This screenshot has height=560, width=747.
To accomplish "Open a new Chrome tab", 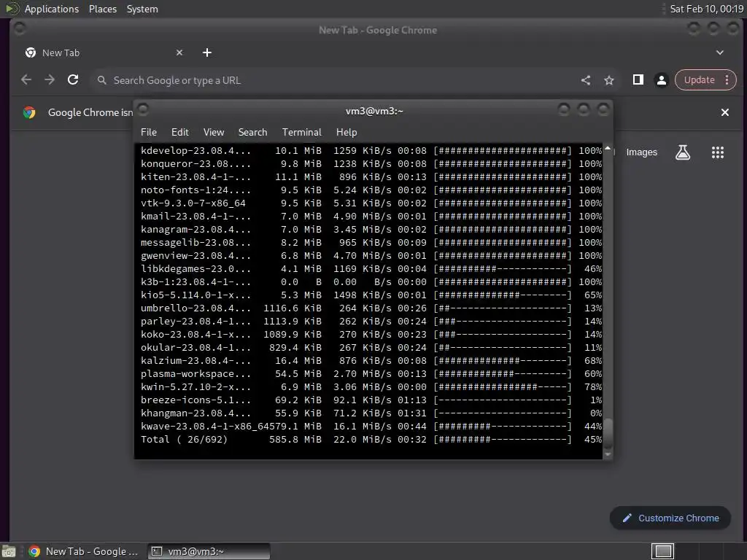I will [206, 52].
